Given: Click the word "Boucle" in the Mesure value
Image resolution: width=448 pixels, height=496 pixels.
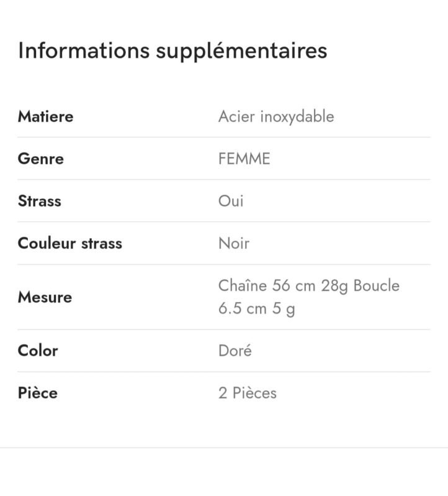Looking at the screenshot, I should (x=376, y=286).
